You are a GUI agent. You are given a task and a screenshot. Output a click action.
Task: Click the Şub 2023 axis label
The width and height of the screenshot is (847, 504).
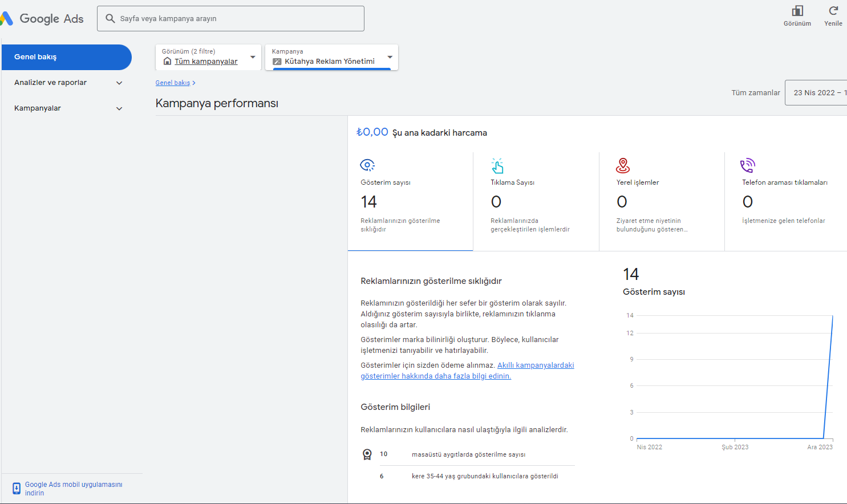(x=735, y=447)
